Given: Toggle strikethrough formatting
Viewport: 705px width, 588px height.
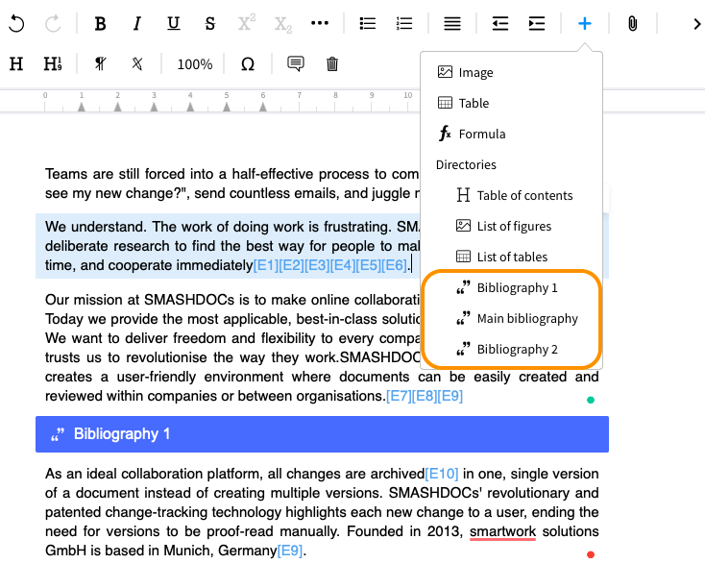Looking at the screenshot, I should click(x=210, y=23).
